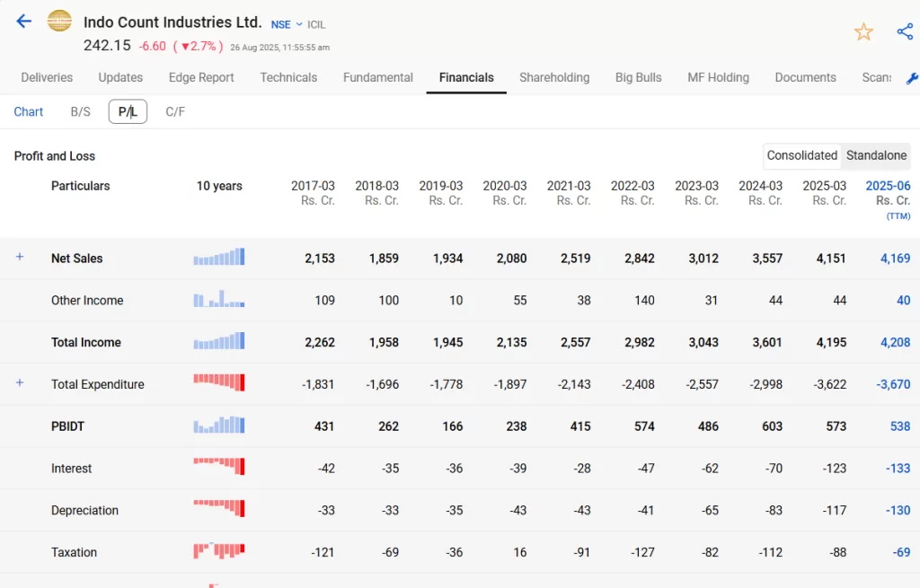
Task: Click the PBIDT row label
Action: (68, 426)
